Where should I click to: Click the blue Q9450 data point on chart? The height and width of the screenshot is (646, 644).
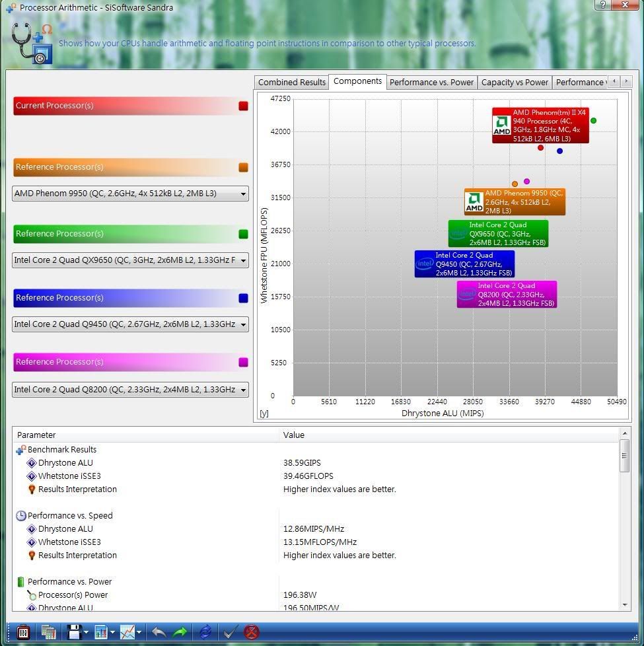559,151
